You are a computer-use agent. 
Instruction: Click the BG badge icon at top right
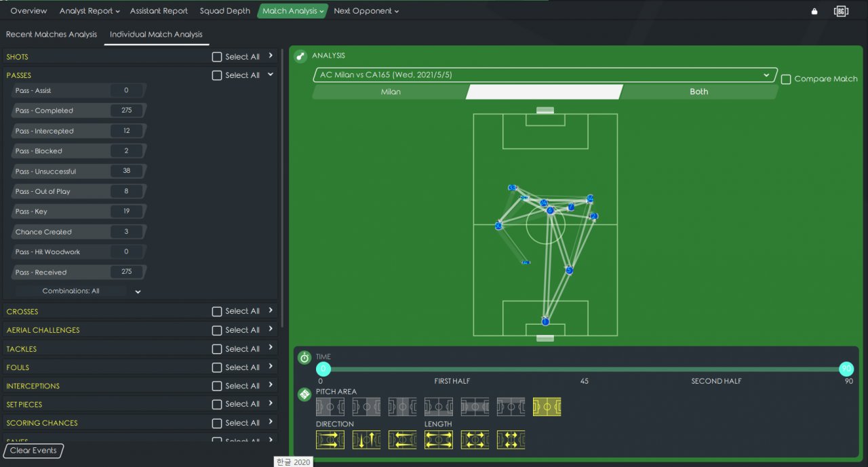(x=842, y=11)
